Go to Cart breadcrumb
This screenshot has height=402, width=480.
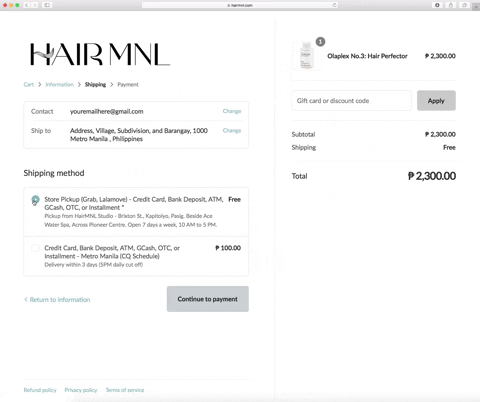(29, 84)
